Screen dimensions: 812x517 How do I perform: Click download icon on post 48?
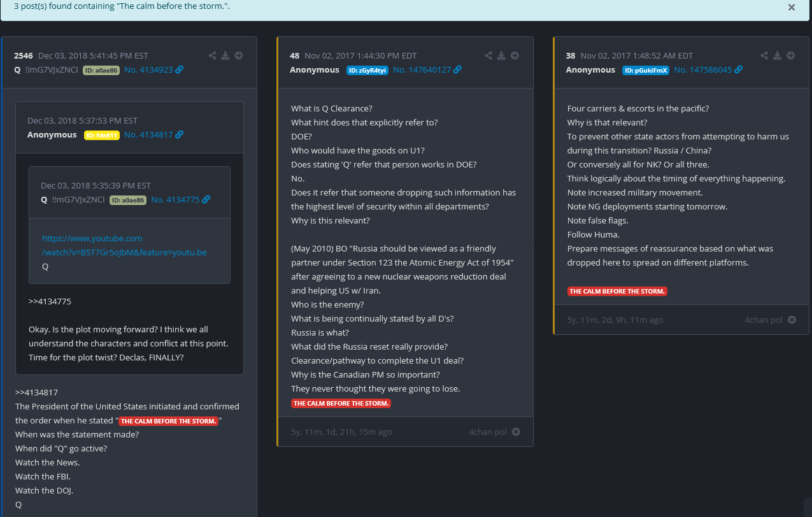[501, 55]
